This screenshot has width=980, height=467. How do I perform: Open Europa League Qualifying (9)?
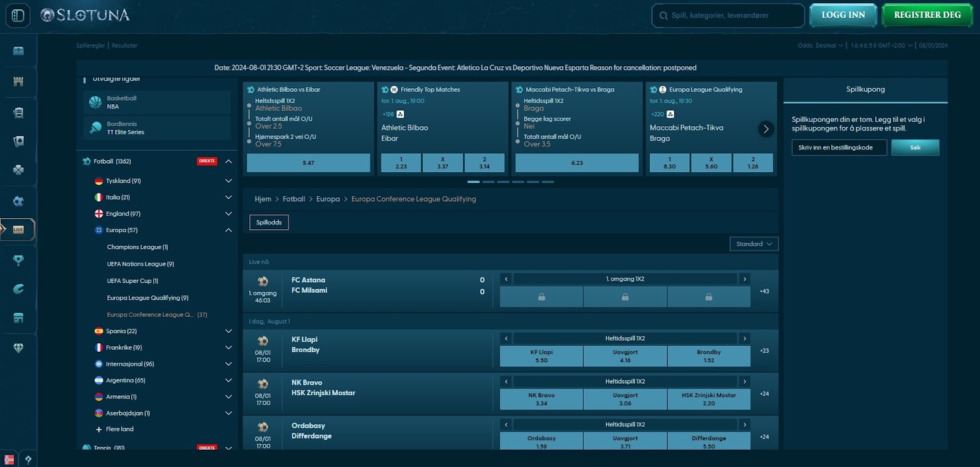[148, 298]
